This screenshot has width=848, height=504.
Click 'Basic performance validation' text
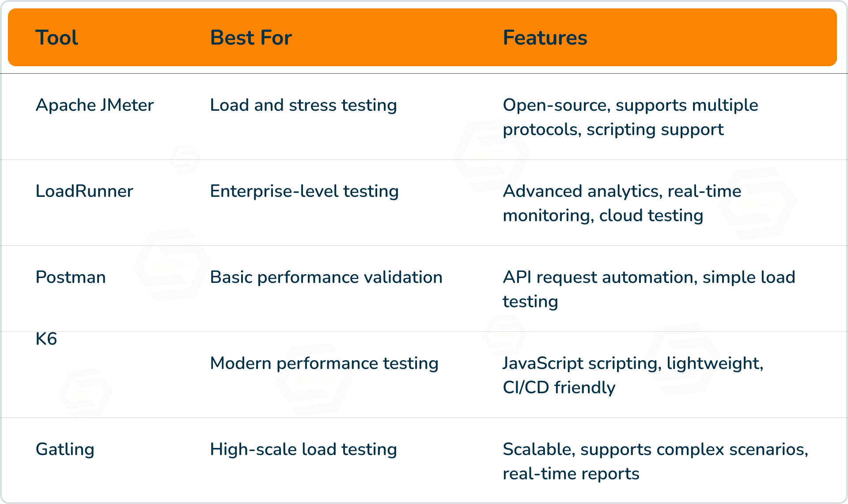tap(326, 277)
